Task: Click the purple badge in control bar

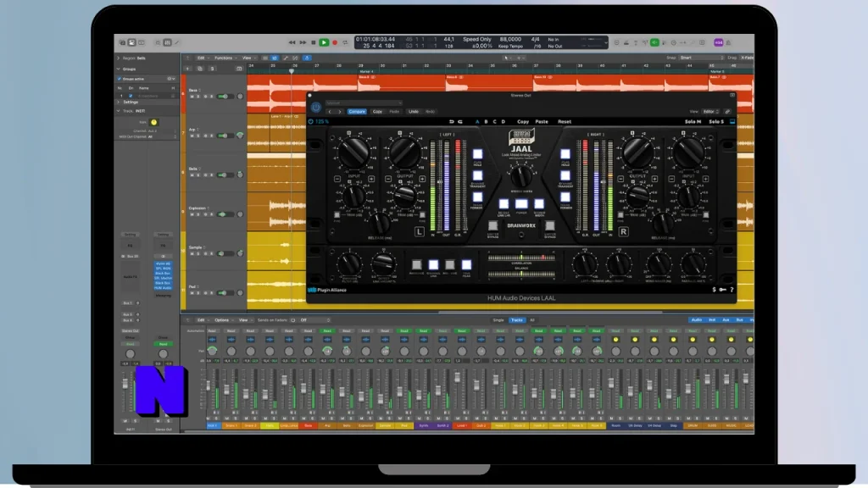Action: click(x=719, y=42)
